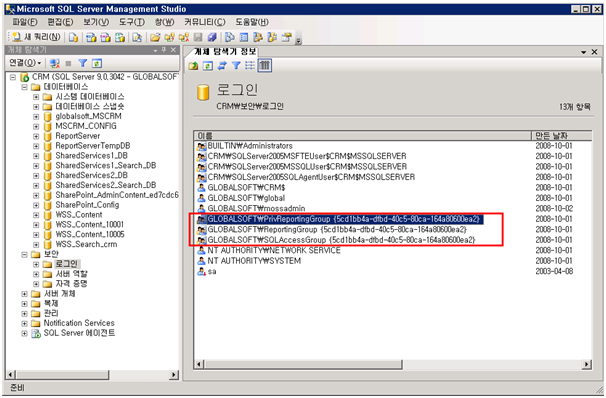Click Refresh icon in details pane toolbar
The image size is (606, 398).
208,66
